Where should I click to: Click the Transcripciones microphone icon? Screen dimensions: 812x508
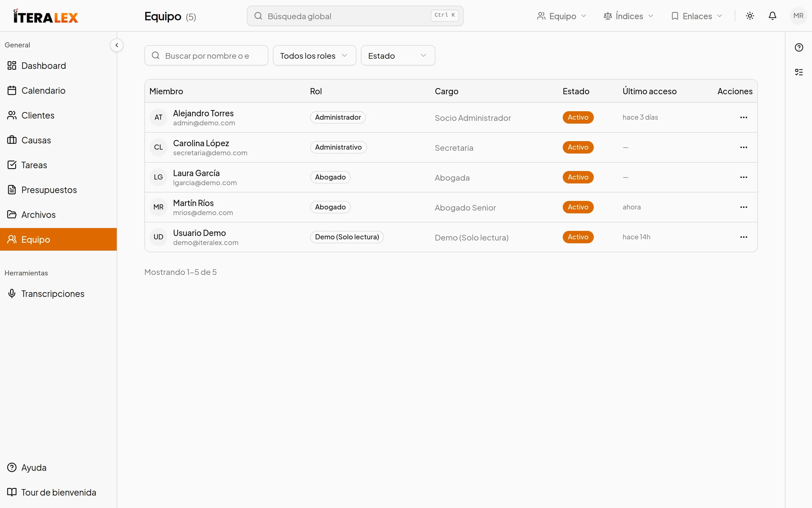tap(12, 293)
